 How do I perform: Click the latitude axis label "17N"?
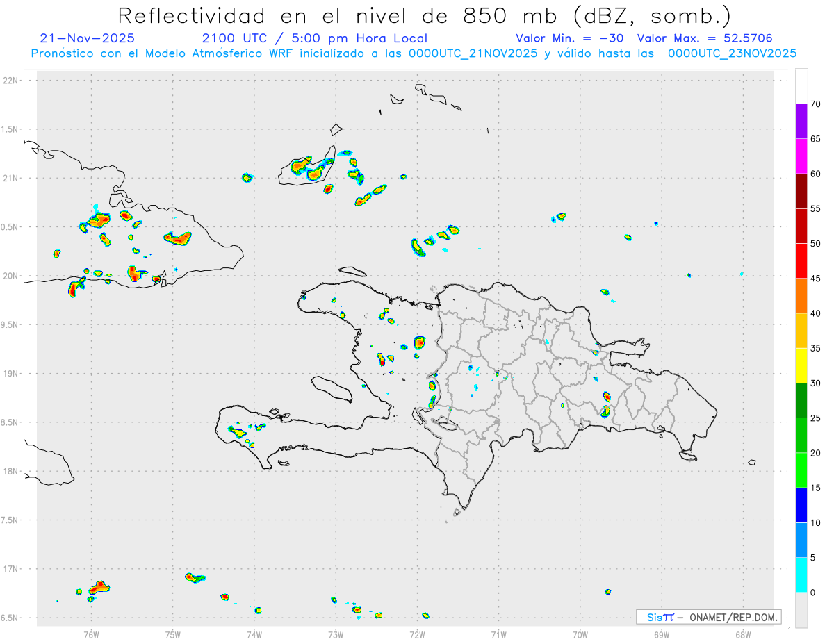[x=12, y=569]
